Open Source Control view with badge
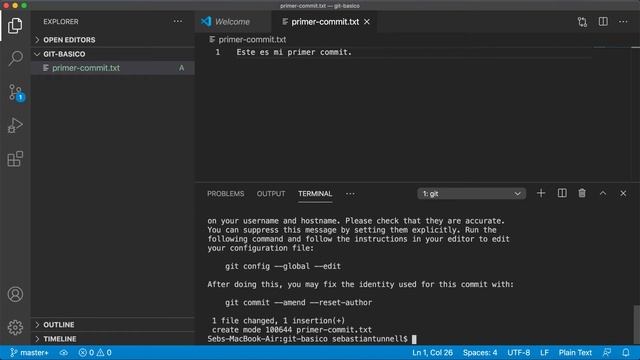This screenshot has width=640, height=360. 16,93
